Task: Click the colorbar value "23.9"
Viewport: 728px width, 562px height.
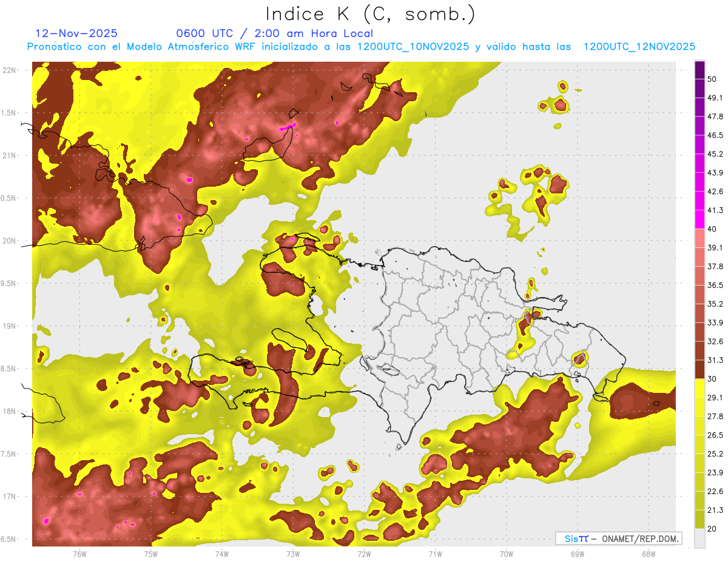Action: pyautogui.click(x=715, y=473)
